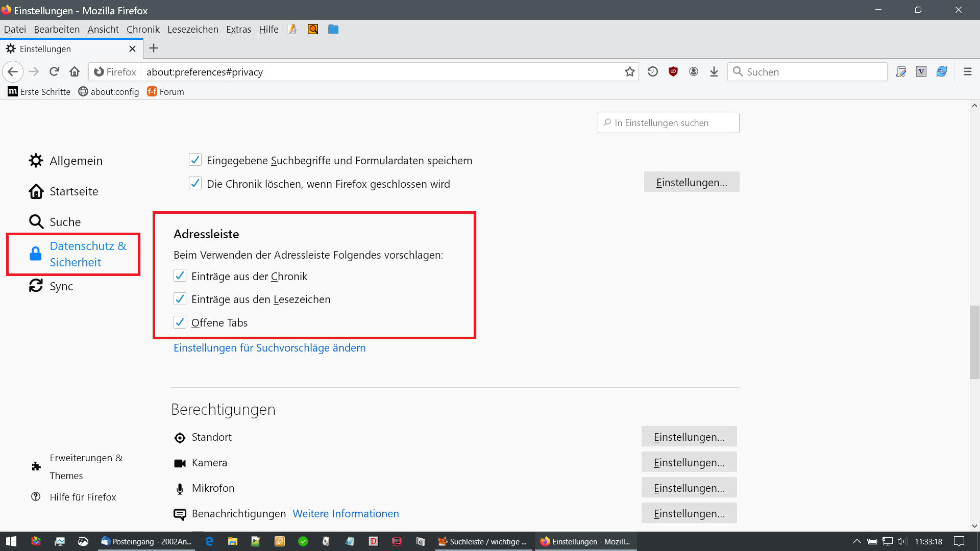Bookmark this page with star icon
The width and height of the screenshot is (980, 551).
[x=629, y=72]
